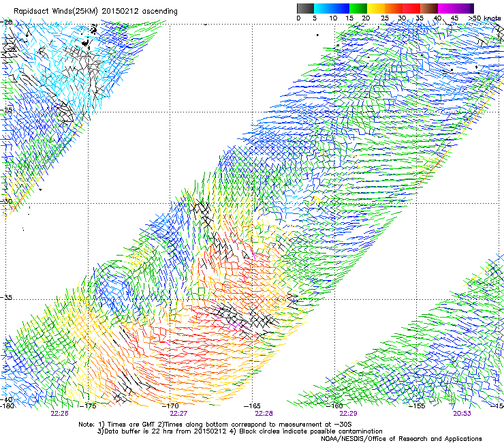The width and height of the screenshot is (504, 443).
Task: Click the green 15-20 knots legend segment
Action: [358, 8]
